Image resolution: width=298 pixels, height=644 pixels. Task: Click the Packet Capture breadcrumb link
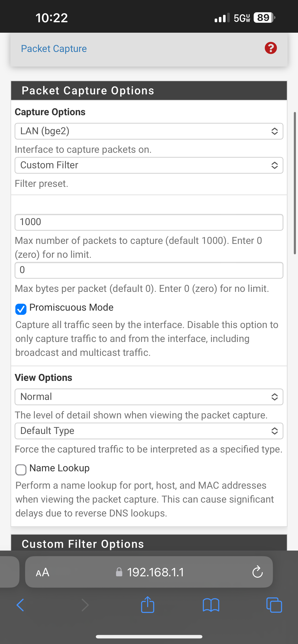[x=54, y=48]
